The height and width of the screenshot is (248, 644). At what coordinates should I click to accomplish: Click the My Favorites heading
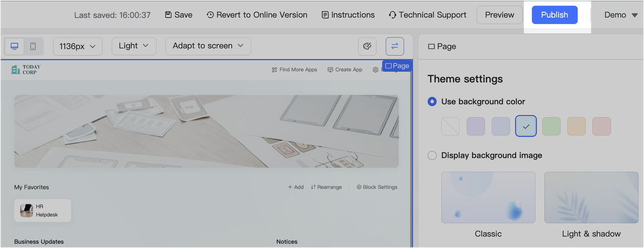click(x=32, y=187)
